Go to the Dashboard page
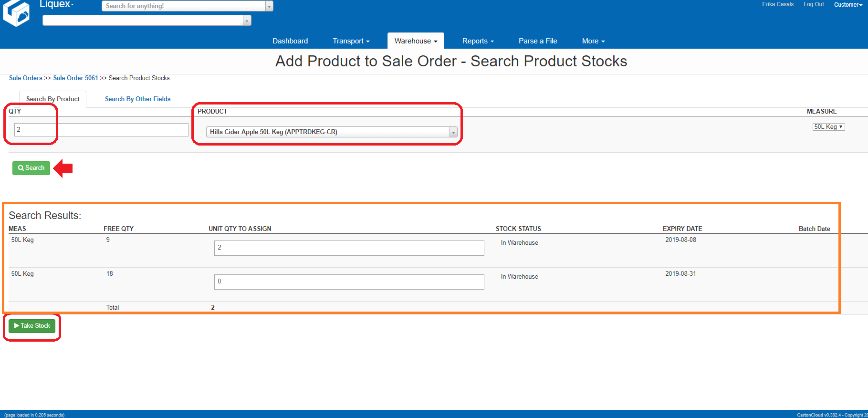This screenshot has width=868, height=418. (x=290, y=41)
